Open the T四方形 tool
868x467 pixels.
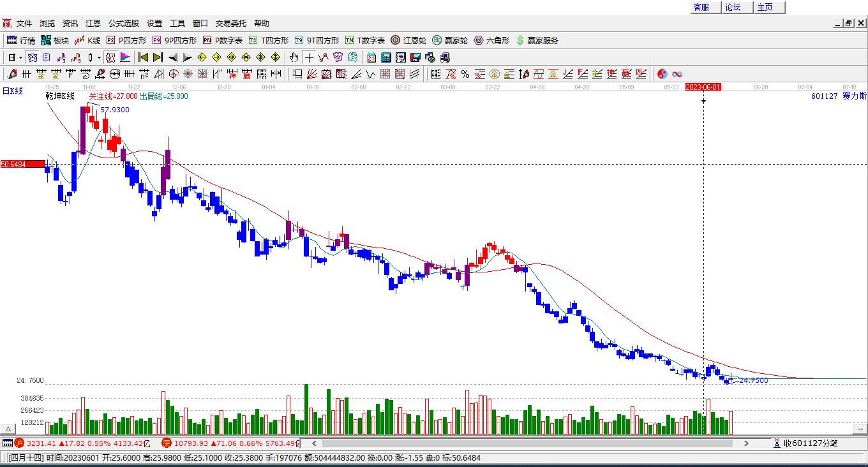pyautogui.click(x=269, y=40)
